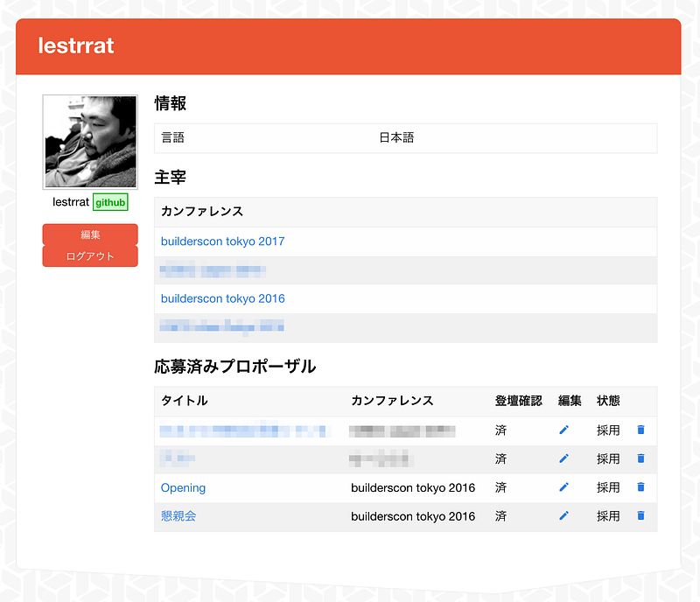Open the Opening proposal link
Screen dimensions: 700x602
pos(183,488)
